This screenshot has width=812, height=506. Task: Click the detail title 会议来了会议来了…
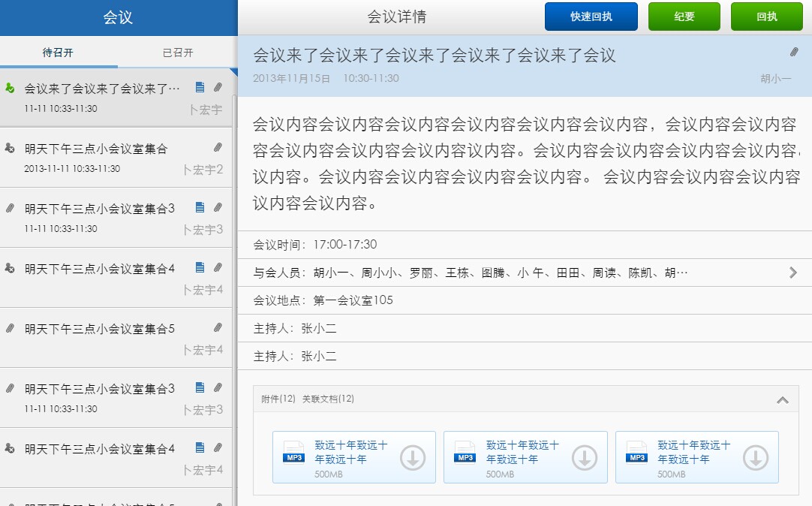tap(434, 55)
